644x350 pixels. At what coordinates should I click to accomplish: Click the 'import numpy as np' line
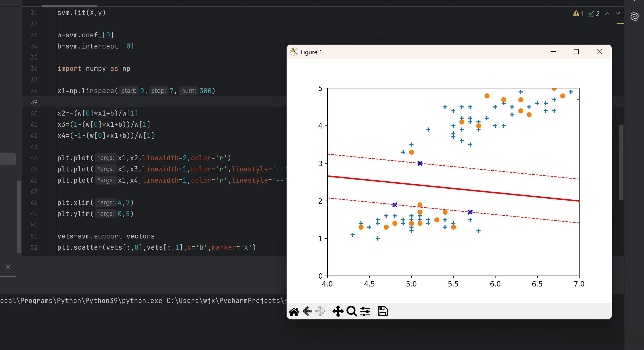(94, 69)
